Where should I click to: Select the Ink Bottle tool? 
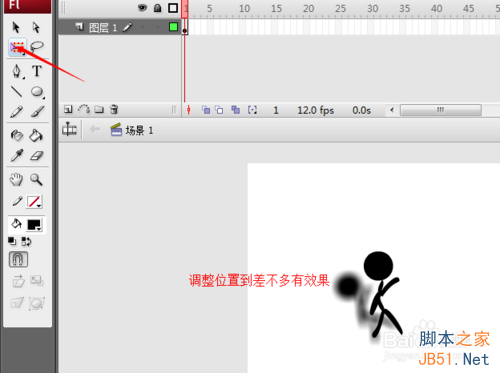[17, 135]
